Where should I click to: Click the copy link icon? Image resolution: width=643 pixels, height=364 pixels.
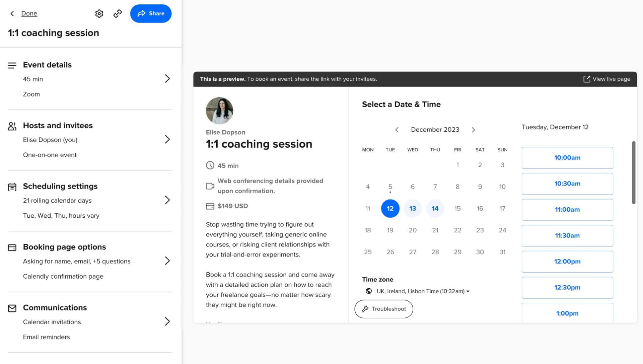point(117,13)
